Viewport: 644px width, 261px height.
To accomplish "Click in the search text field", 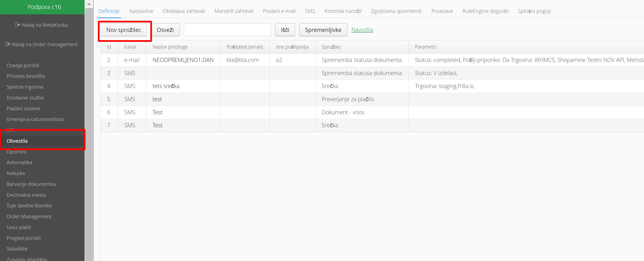I will coord(227,30).
